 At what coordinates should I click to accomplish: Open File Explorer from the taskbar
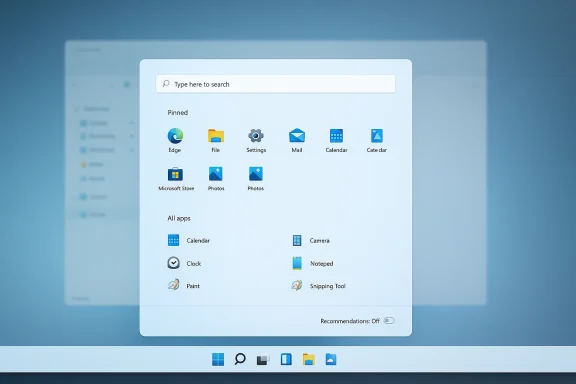click(309, 359)
